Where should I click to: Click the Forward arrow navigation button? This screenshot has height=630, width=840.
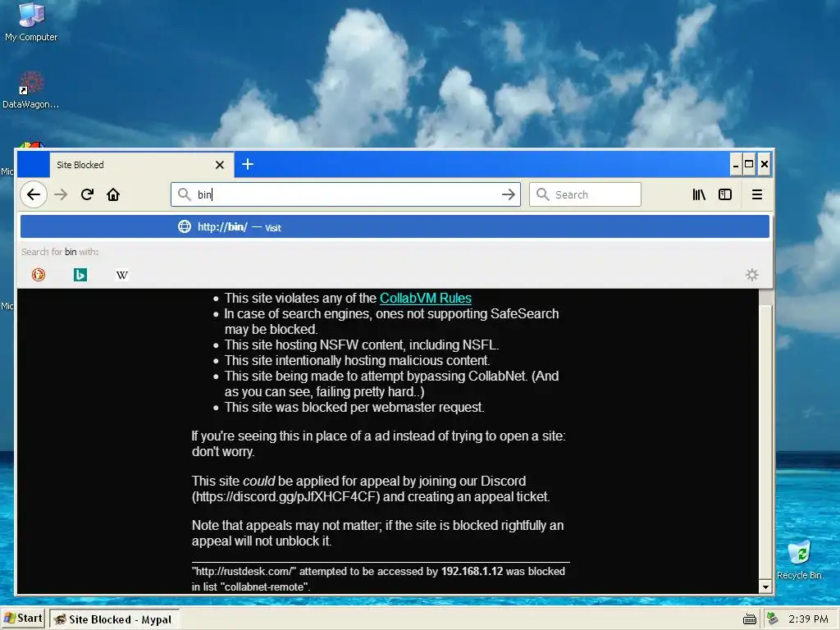tap(61, 194)
